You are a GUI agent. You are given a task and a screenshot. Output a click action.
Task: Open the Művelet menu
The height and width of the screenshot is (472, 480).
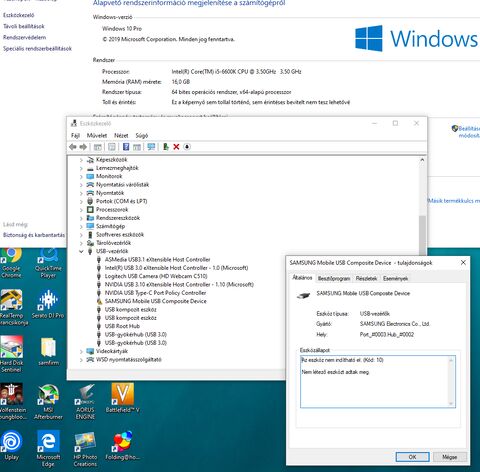point(97,135)
